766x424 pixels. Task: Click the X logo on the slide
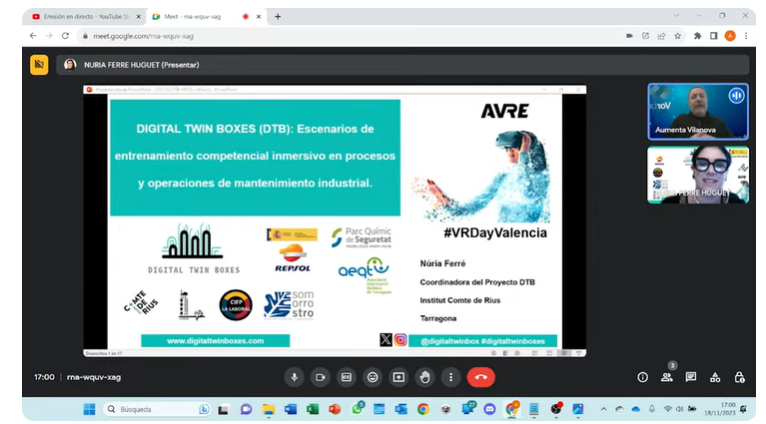click(386, 340)
